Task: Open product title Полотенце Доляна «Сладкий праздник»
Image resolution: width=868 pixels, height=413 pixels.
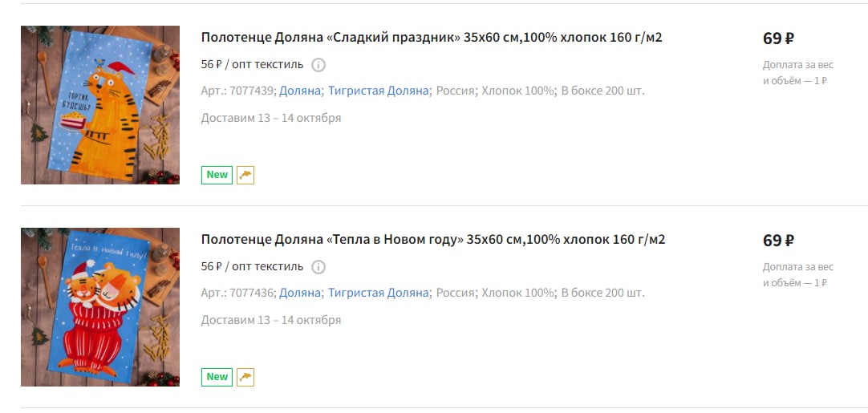Action: point(432,38)
